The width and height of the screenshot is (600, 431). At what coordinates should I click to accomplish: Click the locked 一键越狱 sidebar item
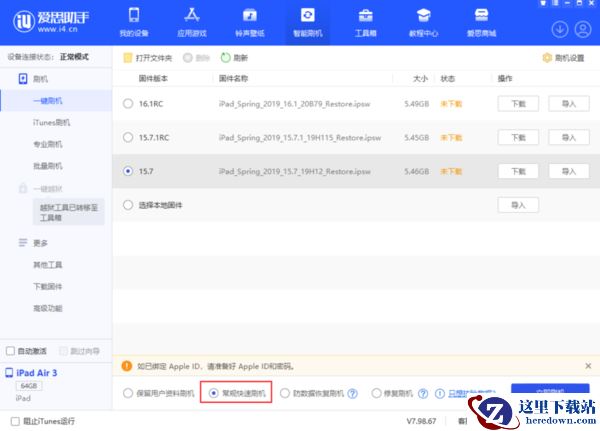coord(41,189)
